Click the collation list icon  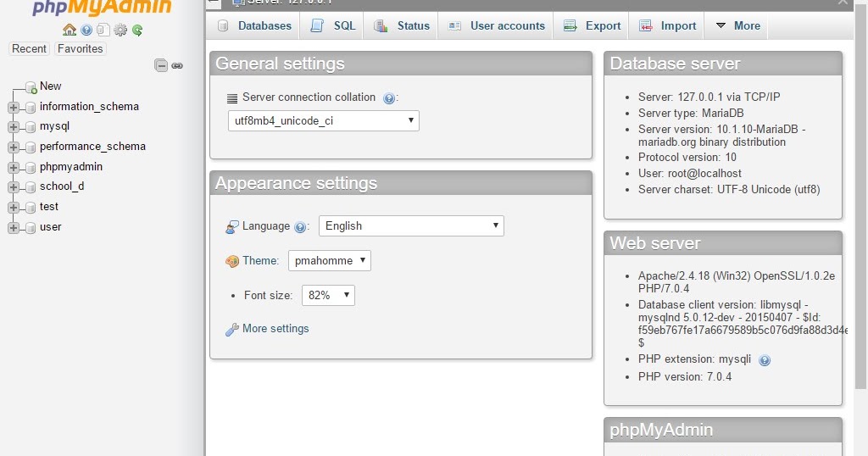[x=232, y=98]
